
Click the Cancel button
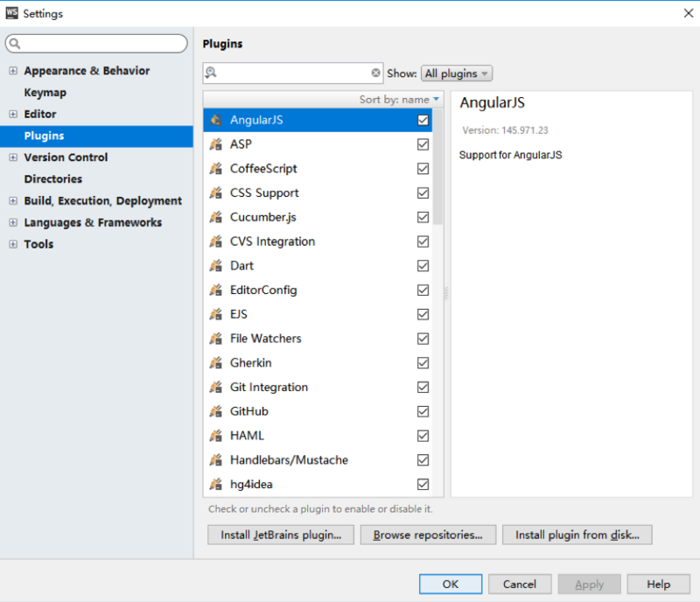point(520,584)
